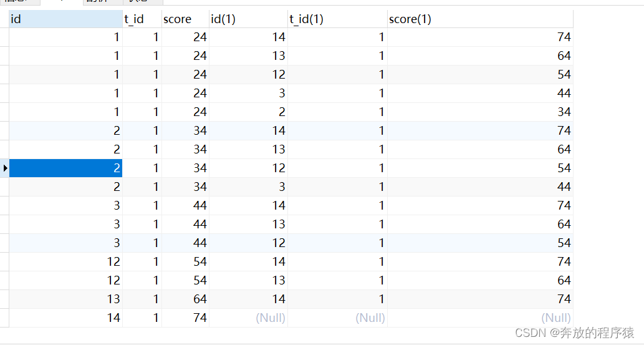The width and height of the screenshot is (644, 345).
Task: Select the id cell with value 13
Action: [65, 299]
